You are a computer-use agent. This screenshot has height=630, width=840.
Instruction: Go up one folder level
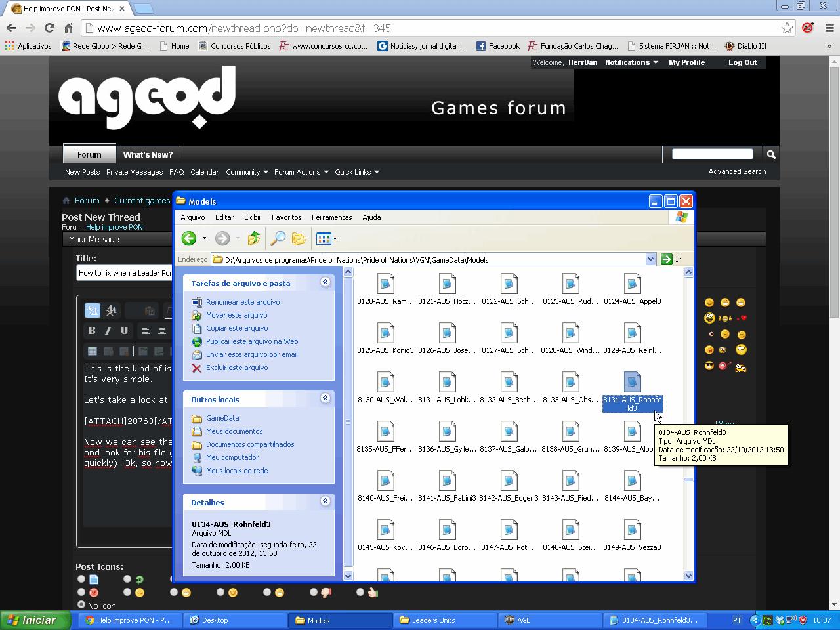pos(253,239)
